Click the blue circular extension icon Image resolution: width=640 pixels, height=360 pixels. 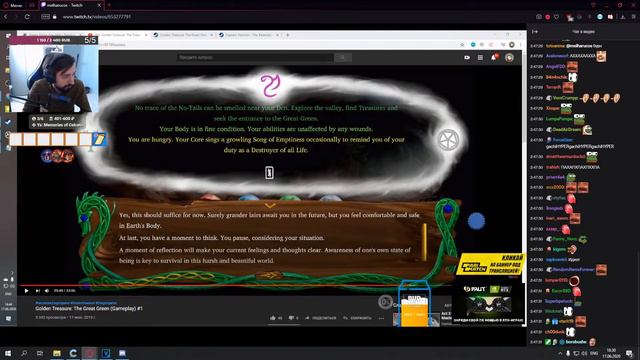(600, 17)
